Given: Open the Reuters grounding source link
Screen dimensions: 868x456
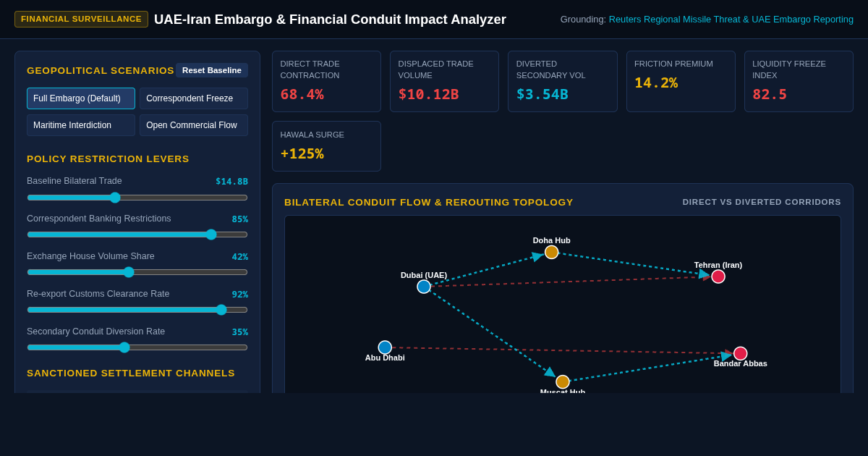Looking at the screenshot, I should coord(731,20).
